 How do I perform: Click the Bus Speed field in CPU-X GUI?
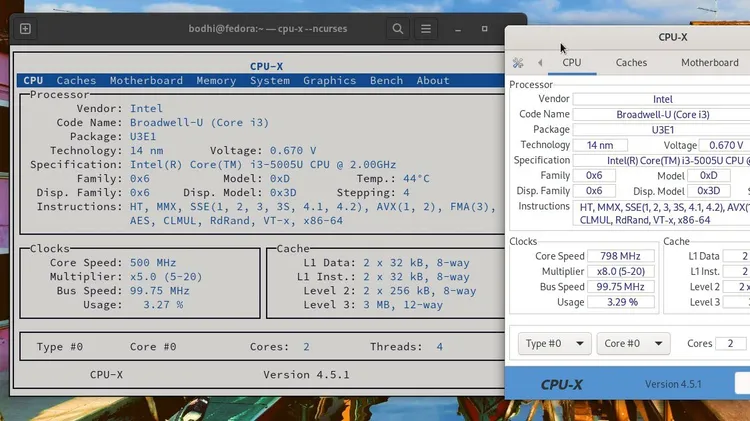click(x=621, y=287)
